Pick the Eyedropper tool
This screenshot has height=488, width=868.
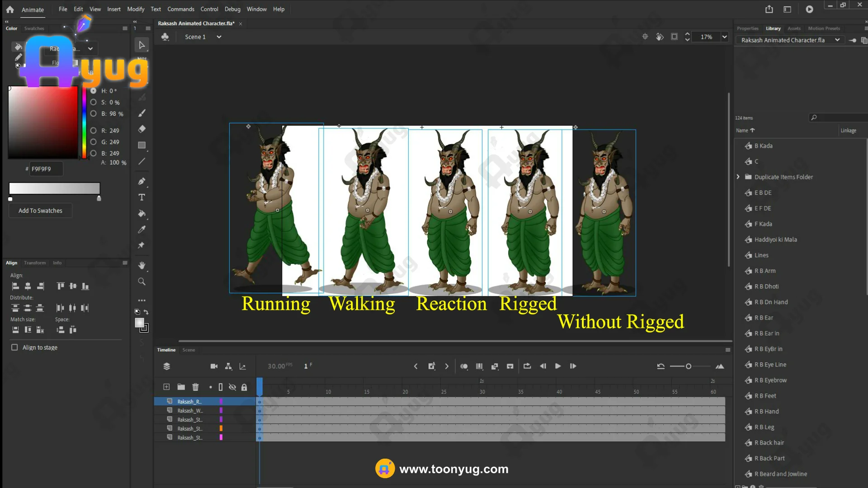[x=142, y=230]
